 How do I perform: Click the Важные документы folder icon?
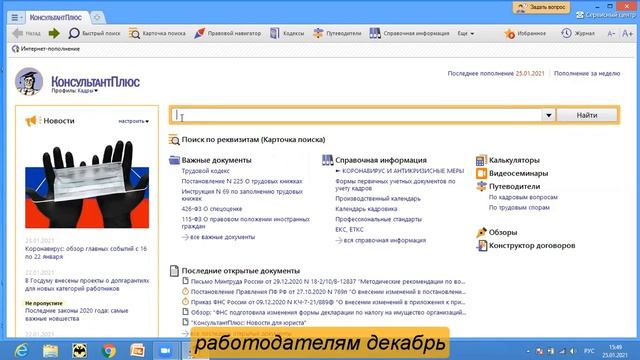174,160
